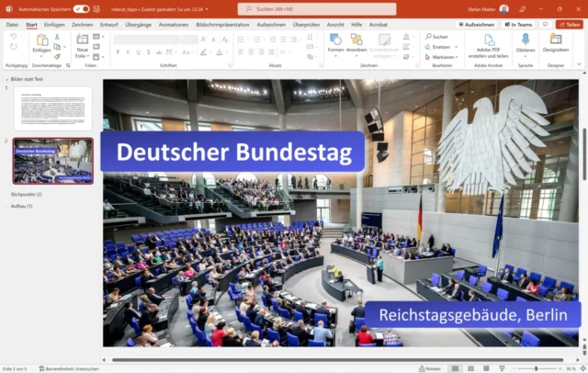Image resolution: width=588 pixels, height=373 pixels.
Task: Collapse the Bilder statt Text section
Action: [x=6, y=80]
